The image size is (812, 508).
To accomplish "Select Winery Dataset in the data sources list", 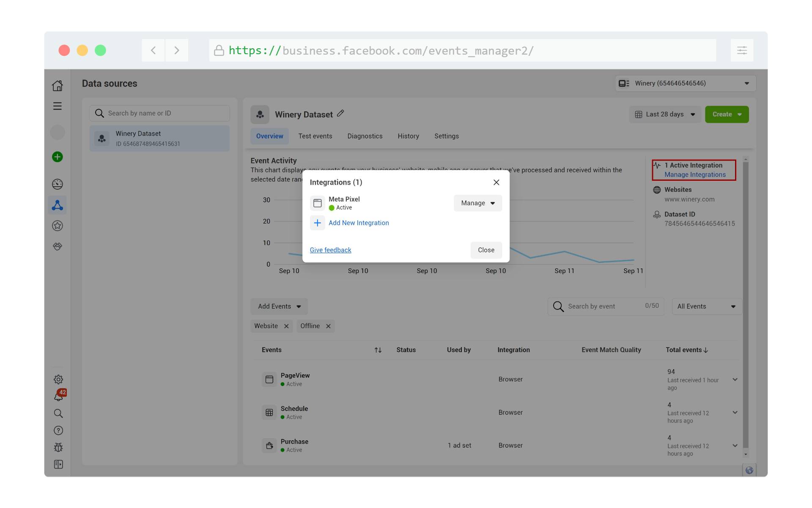I will [159, 138].
